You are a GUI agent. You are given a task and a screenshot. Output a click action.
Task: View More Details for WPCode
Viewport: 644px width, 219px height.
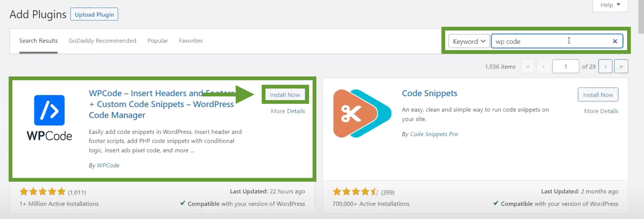coord(288,111)
